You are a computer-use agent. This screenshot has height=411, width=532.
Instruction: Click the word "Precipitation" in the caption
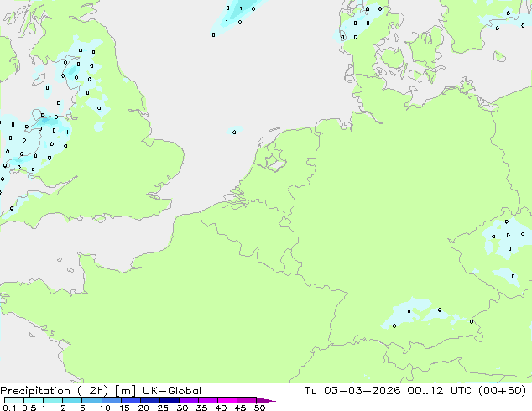point(35,391)
